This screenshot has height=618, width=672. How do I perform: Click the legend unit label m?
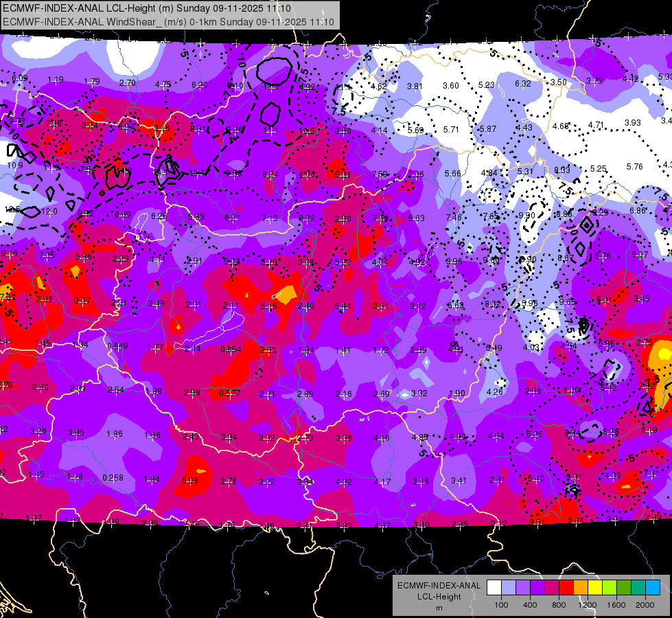click(x=439, y=608)
